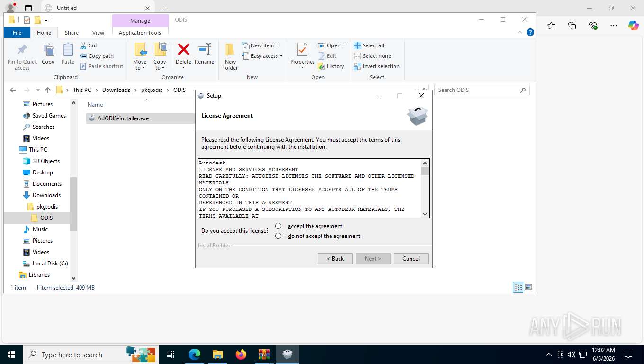The height and width of the screenshot is (364, 644).
Task: Open Firefox from the taskbar
Action: coord(241,355)
